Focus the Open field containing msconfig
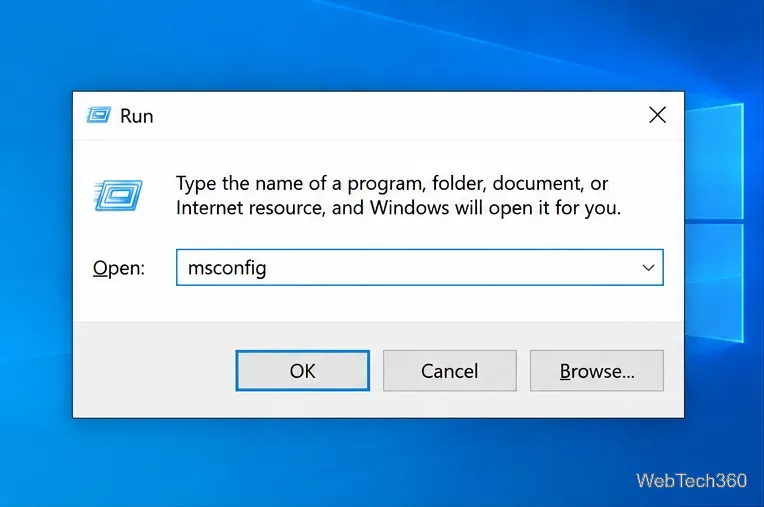This screenshot has width=764, height=507. point(420,267)
